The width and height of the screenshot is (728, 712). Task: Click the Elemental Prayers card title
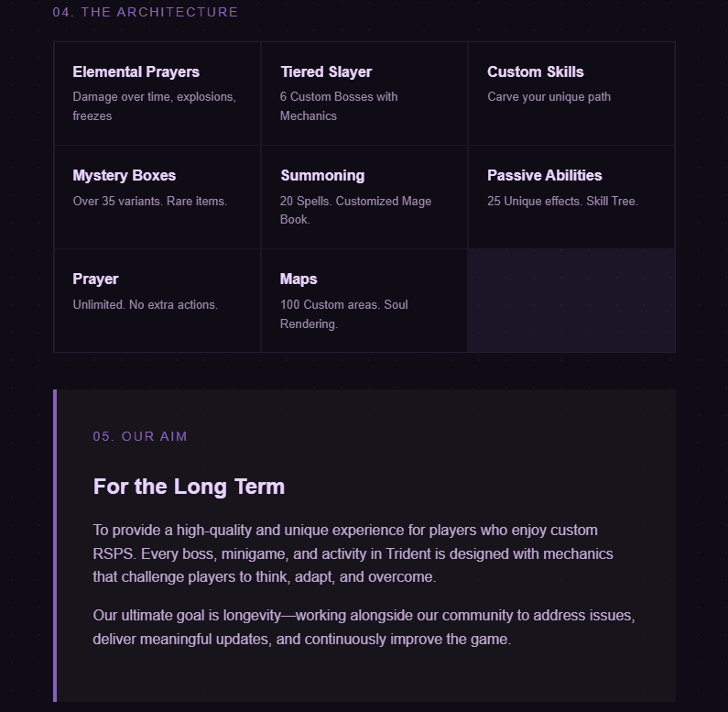[136, 71]
